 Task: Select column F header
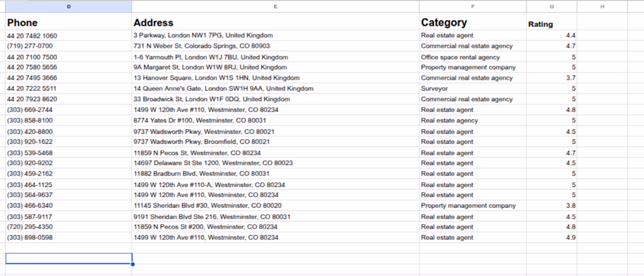tap(472, 6)
